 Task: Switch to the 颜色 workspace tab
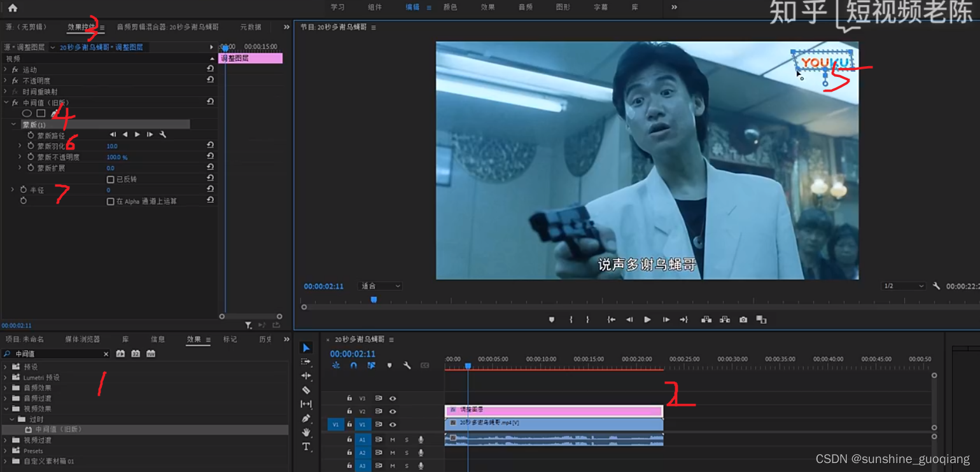tap(450, 7)
